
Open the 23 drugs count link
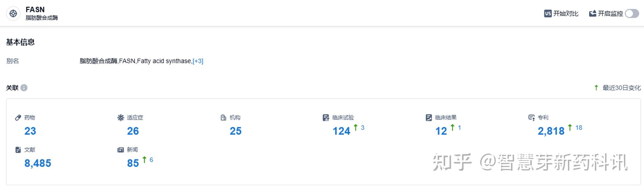click(x=30, y=131)
